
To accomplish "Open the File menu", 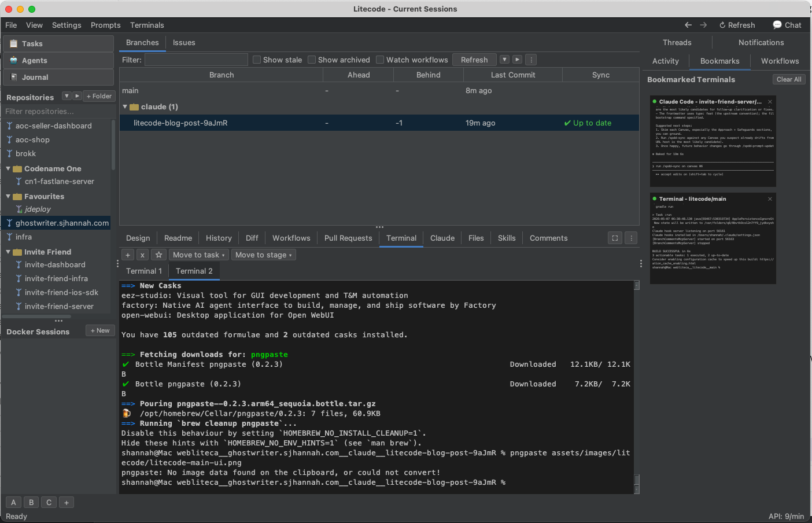I will click(11, 25).
